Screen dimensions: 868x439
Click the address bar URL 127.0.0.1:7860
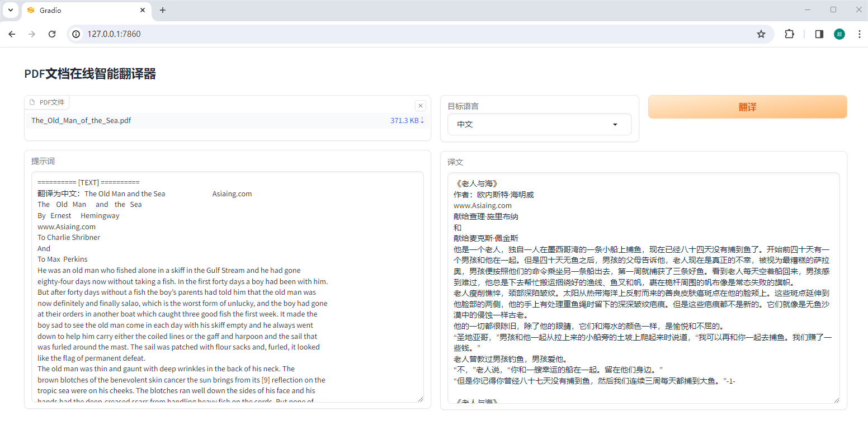click(x=114, y=34)
